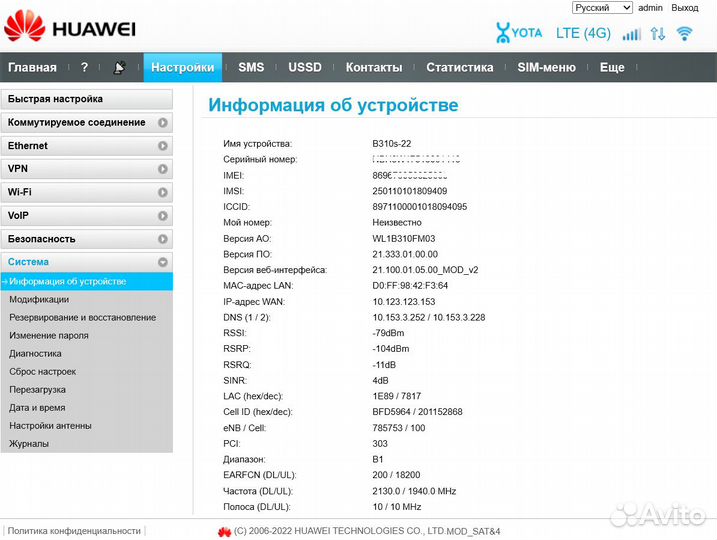Image resolution: width=717 pixels, height=540 pixels.
Task: Open Дата и время page
Action: [x=37, y=407]
